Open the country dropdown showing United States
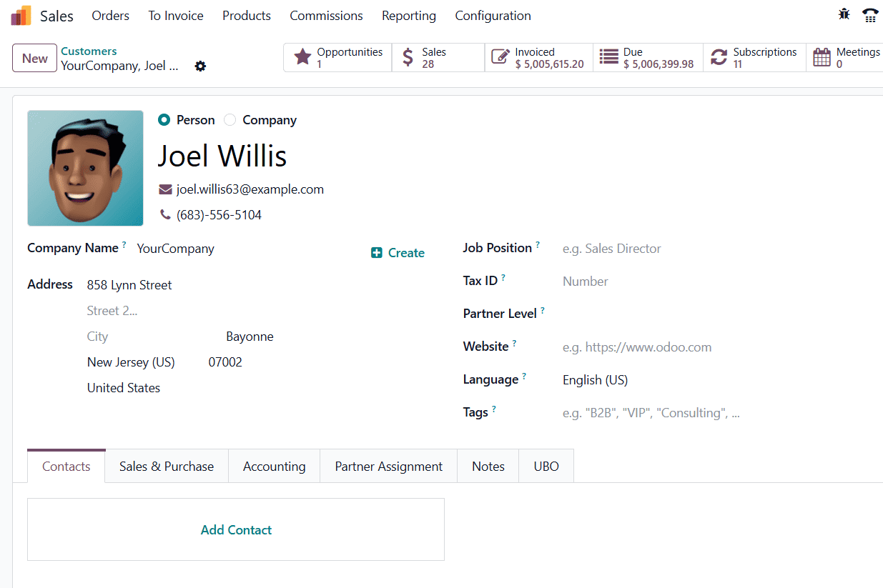This screenshot has height=588, width=883. pyautogui.click(x=123, y=387)
